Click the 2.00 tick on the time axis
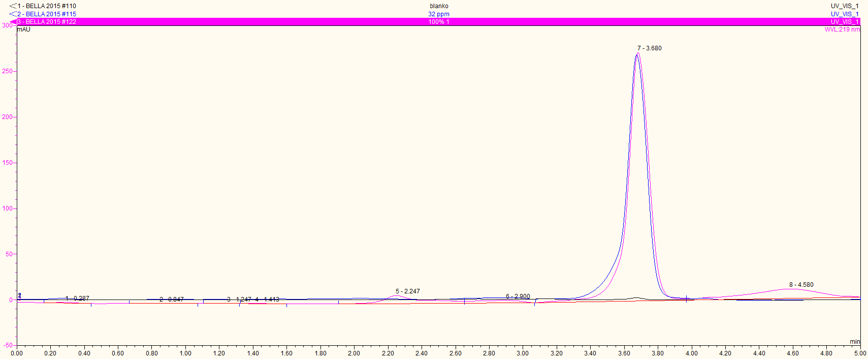 pyautogui.click(x=354, y=353)
